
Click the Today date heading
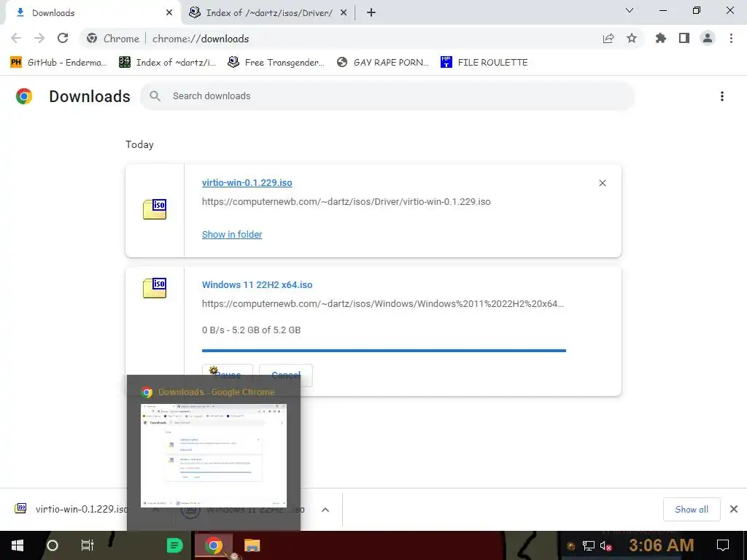[x=139, y=145]
